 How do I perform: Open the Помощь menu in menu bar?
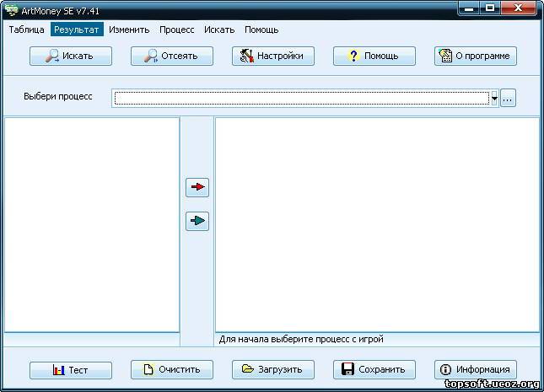click(261, 30)
